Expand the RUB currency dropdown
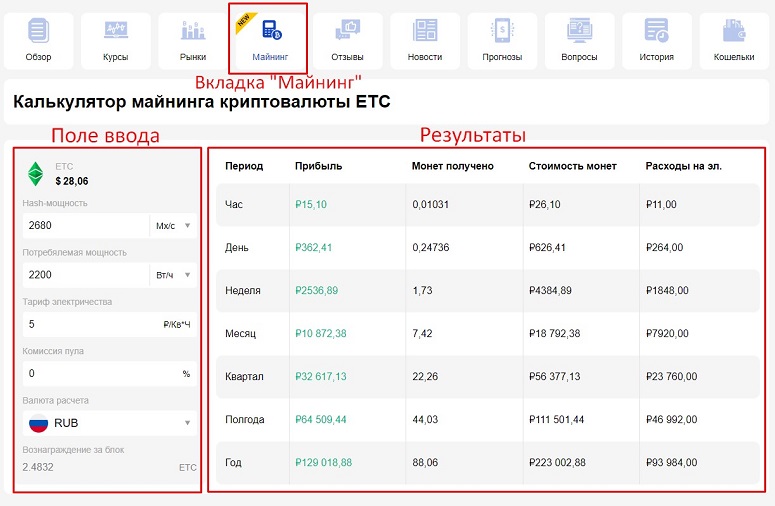Viewport: 775px width, 506px height. pos(110,423)
